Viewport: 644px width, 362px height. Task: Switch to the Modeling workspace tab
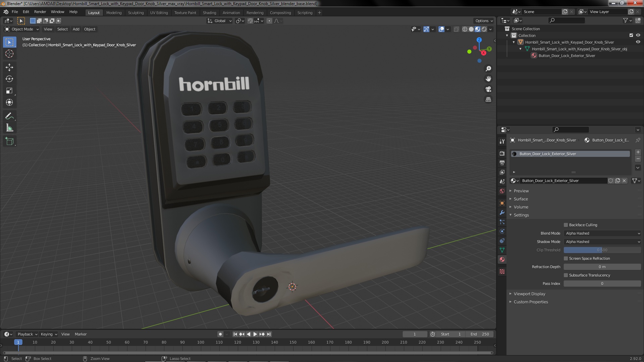114,13
